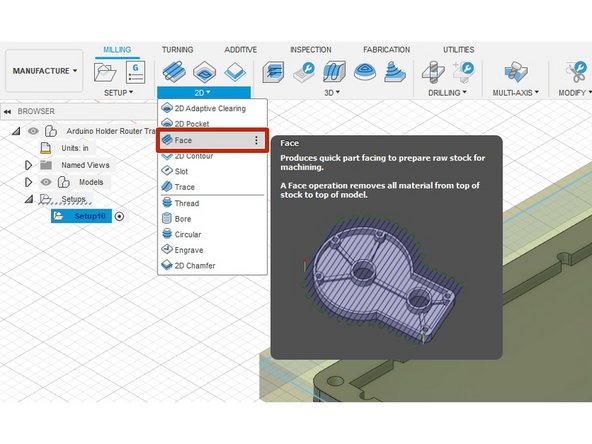Click the Named Views folder icon
592x444 pixels.
point(46,165)
